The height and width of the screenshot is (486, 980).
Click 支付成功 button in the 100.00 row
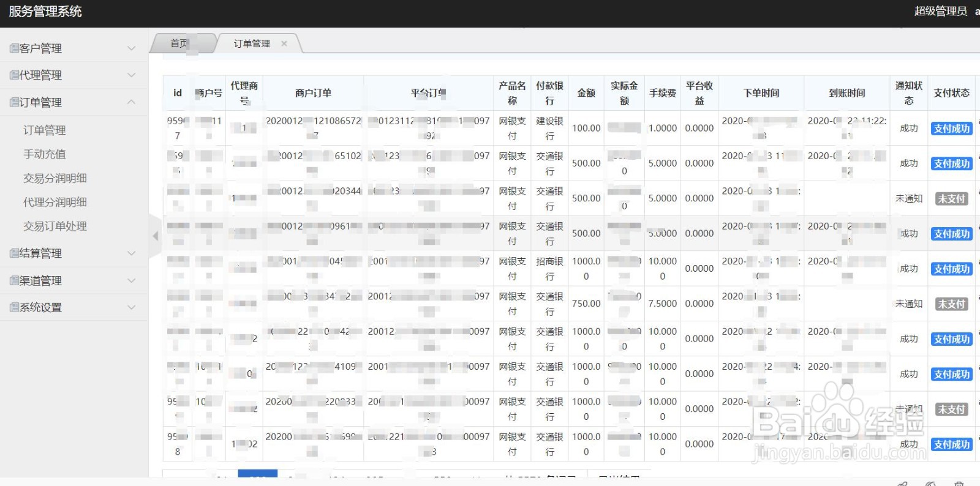(952, 129)
